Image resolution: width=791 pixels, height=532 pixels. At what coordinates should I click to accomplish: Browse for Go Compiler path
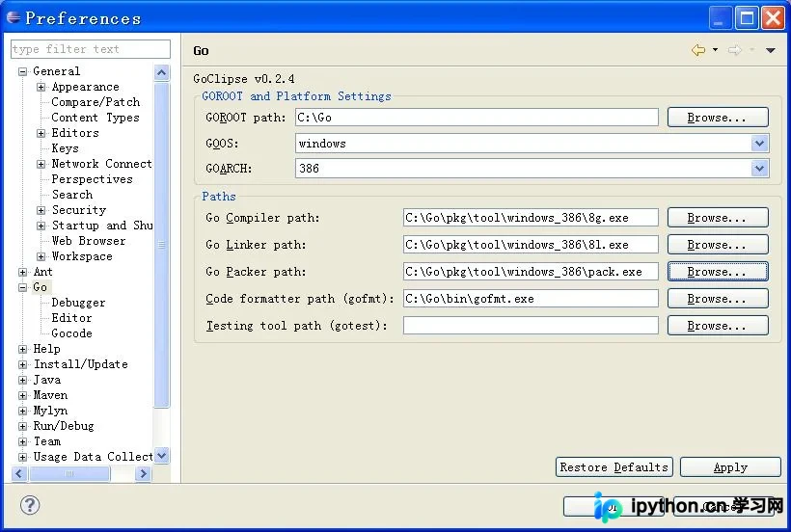coord(718,218)
